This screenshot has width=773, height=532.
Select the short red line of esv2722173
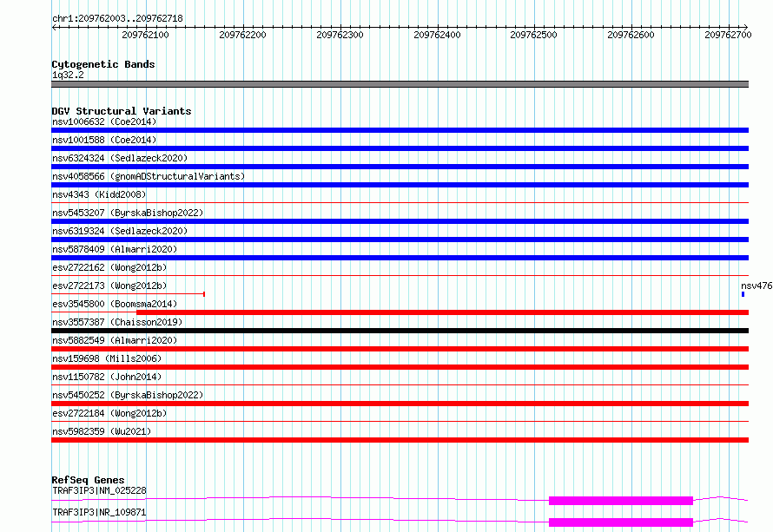tap(129, 294)
